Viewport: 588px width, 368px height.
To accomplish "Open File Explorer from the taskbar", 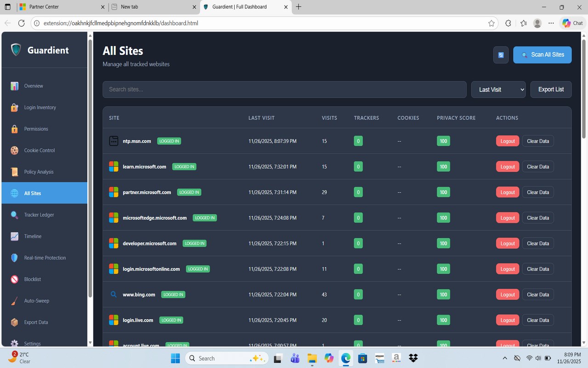I will point(312,358).
